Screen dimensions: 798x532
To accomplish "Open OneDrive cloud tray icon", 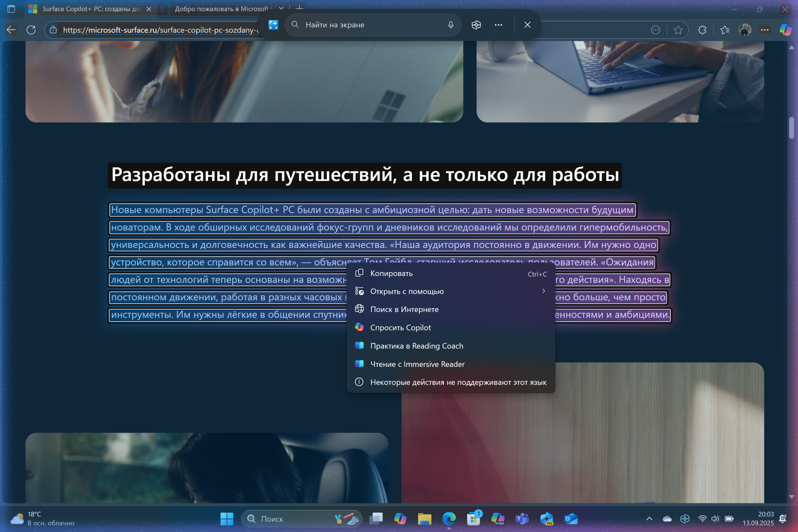I will 667,519.
